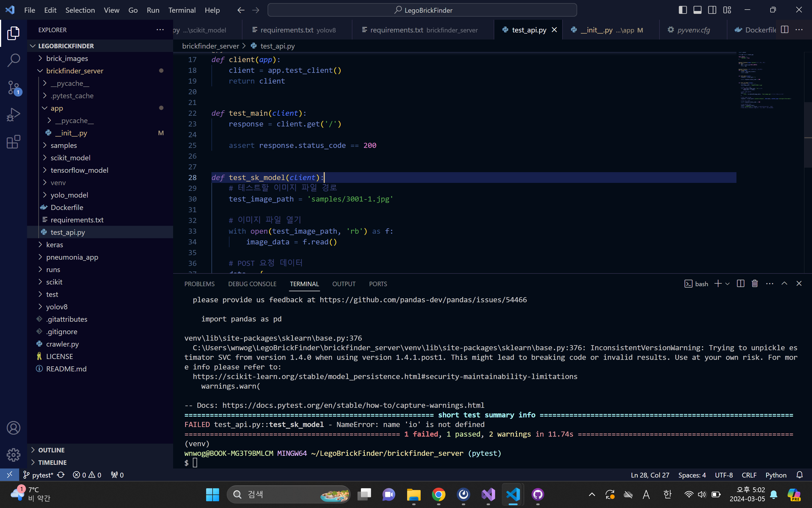Create a new terminal with plus icon
Screen dimensions: 812x508
pyautogui.click(x=718, y=284)
